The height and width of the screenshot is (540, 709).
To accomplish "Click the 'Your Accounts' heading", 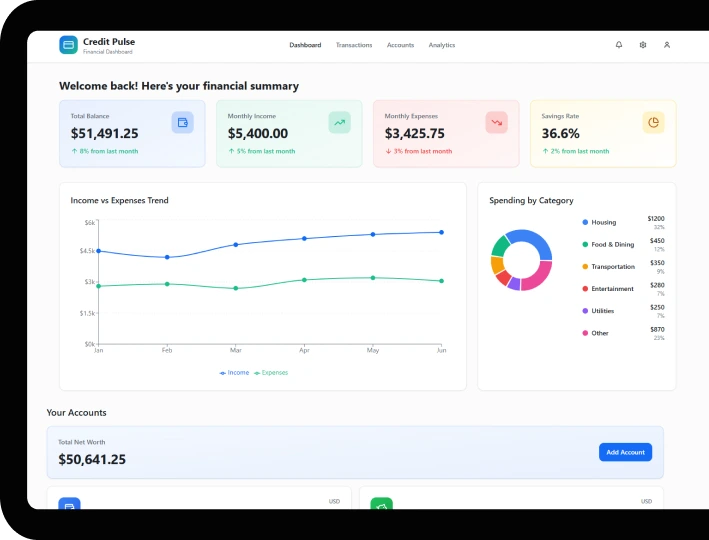I will click(x=76, y=412).
